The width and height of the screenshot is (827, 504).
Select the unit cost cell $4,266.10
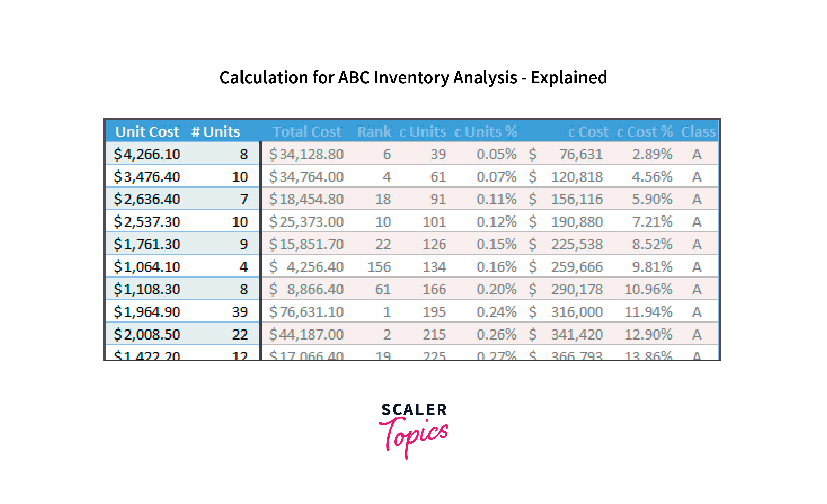tap(147, 154)
